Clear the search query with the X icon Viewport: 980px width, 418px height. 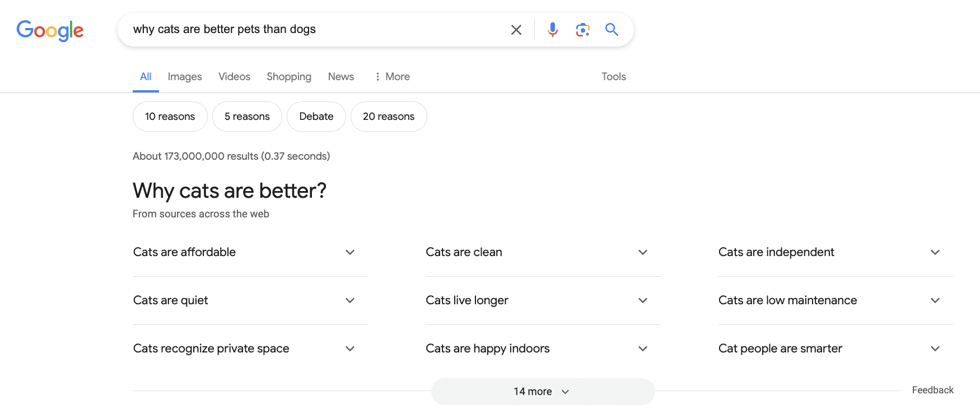pyautogui.click(x=515, y=29)
